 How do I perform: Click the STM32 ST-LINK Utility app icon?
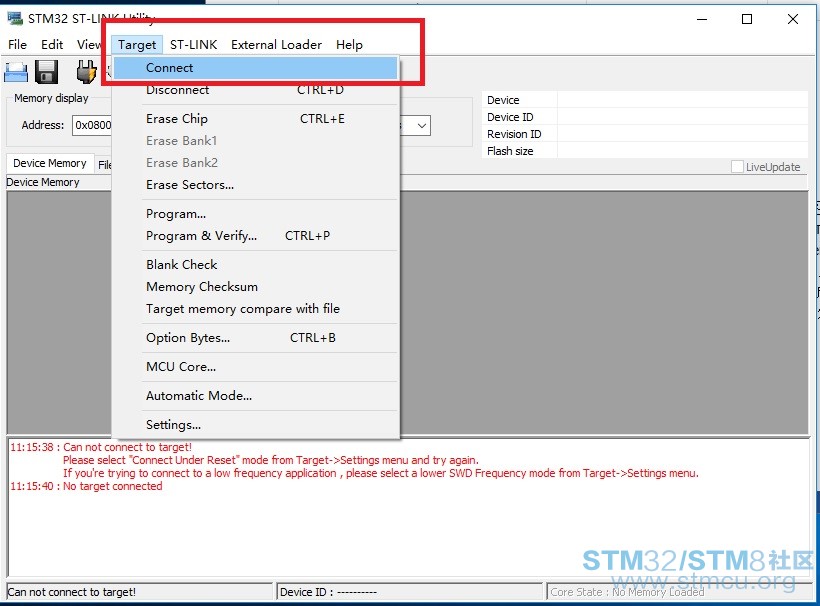[x=15, y=18]
